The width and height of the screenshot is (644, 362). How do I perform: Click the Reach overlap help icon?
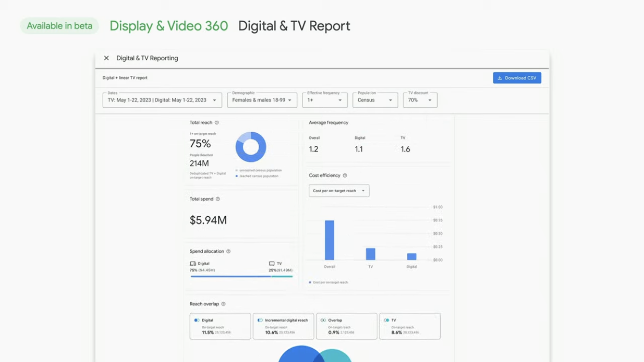click(223, 304)
